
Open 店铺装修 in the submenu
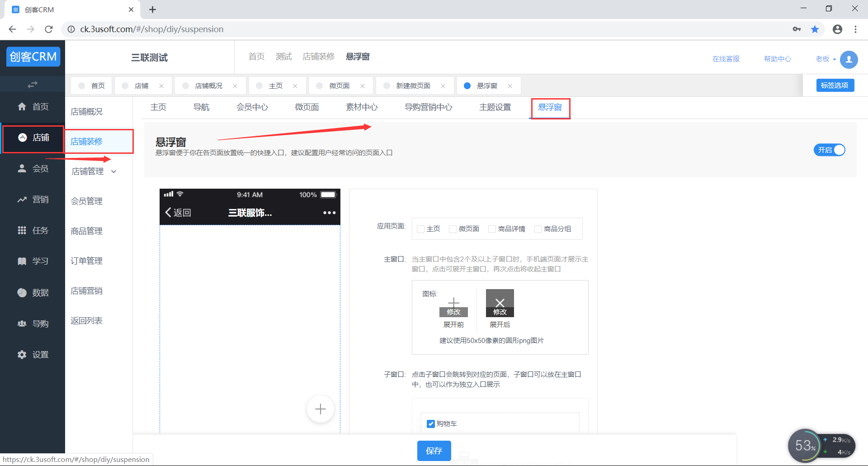[87, 142]
